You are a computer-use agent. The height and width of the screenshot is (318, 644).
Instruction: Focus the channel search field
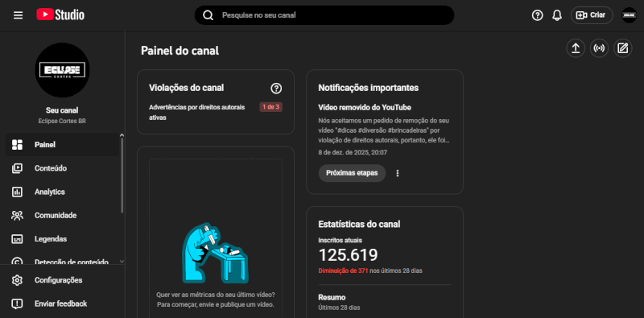pyautogui.click(x=324, y=15)
